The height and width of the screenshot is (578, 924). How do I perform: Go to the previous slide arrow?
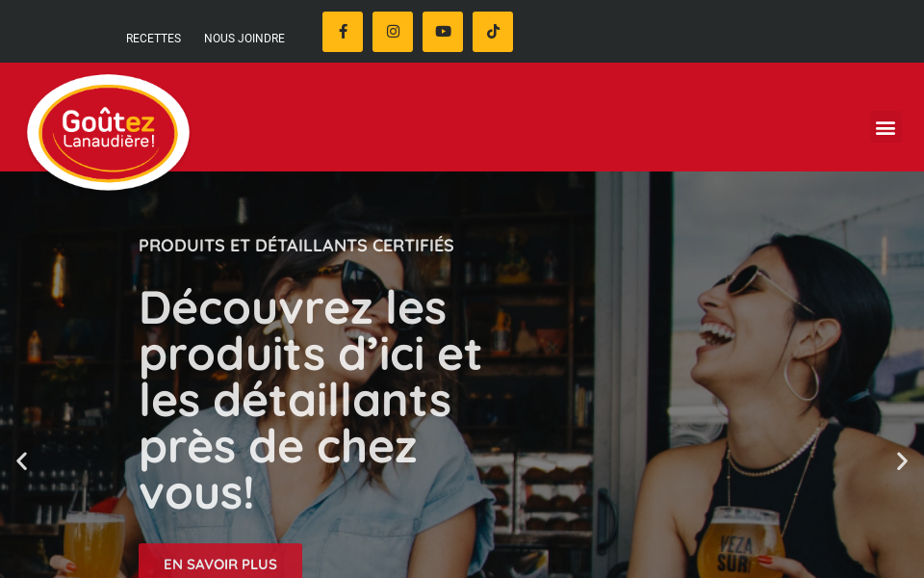tap(22, 460)
